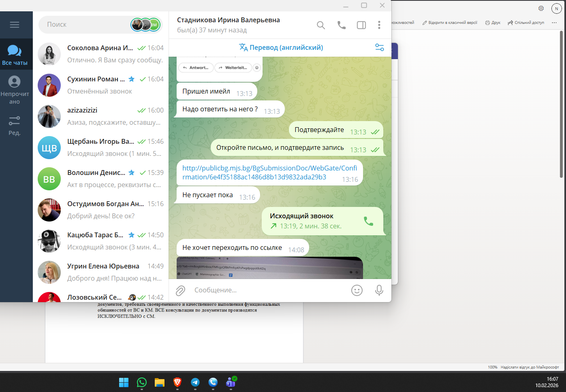Viewport: 566px width, 392px height.
Task: Open File Explorer from the taskbar
Action: click(x=160, y=382)
